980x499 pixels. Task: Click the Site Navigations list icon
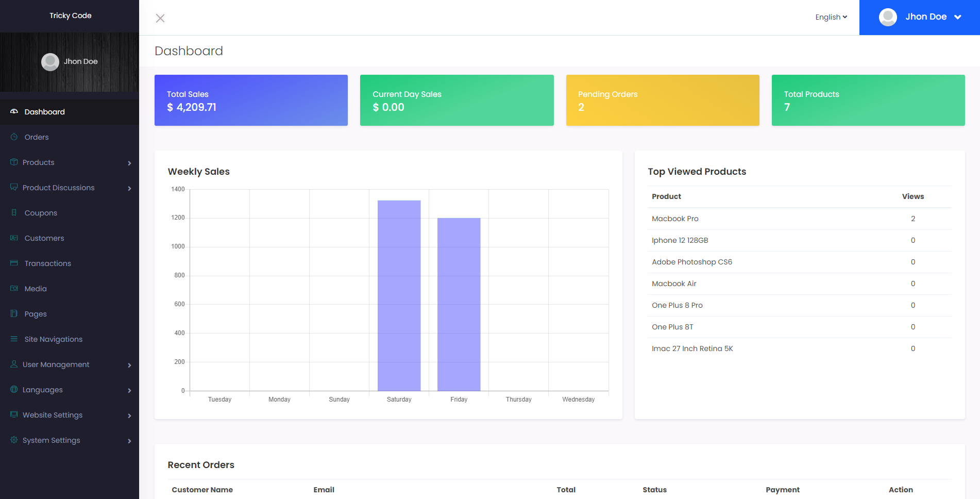14,339
